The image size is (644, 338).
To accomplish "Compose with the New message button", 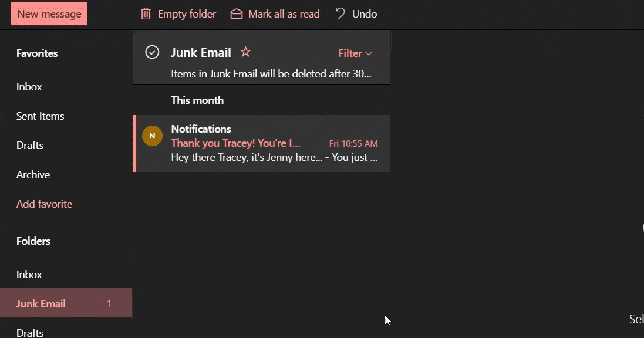I will tap(49, 13).
